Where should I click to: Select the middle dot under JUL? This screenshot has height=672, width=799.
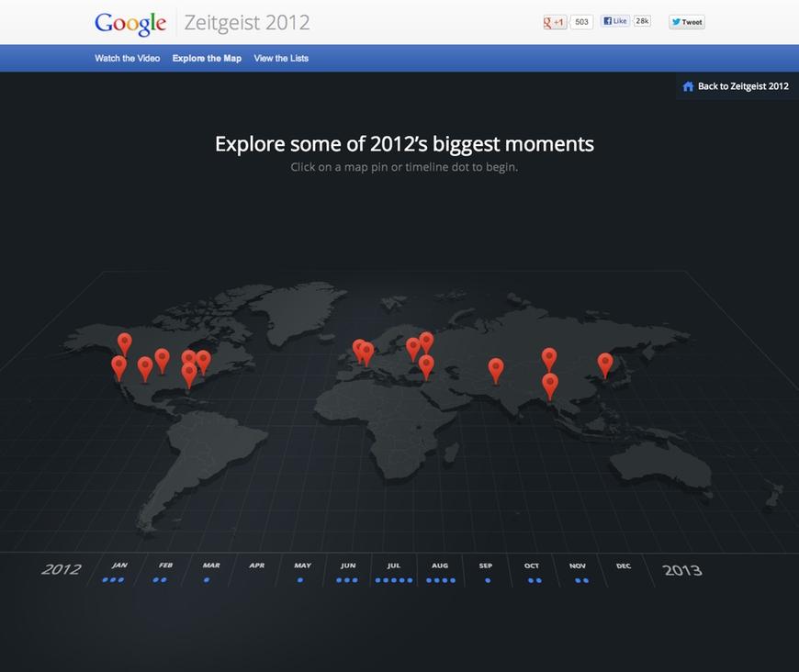click(394, 580)
